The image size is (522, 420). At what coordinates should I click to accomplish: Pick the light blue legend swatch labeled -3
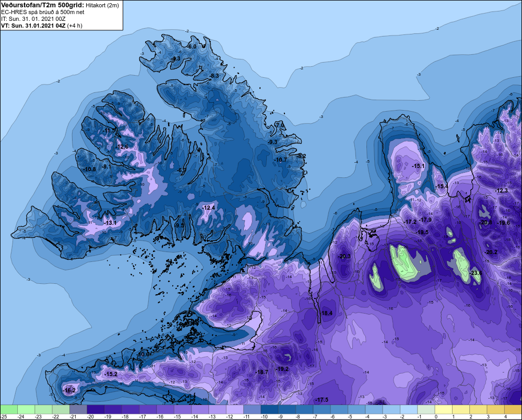click(391, 409)
